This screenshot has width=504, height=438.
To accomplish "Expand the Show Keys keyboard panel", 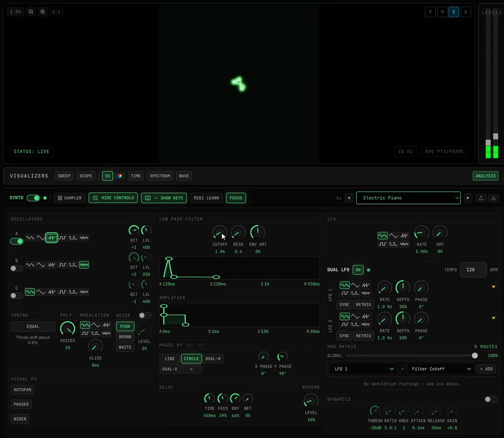I will click(164, 198).
